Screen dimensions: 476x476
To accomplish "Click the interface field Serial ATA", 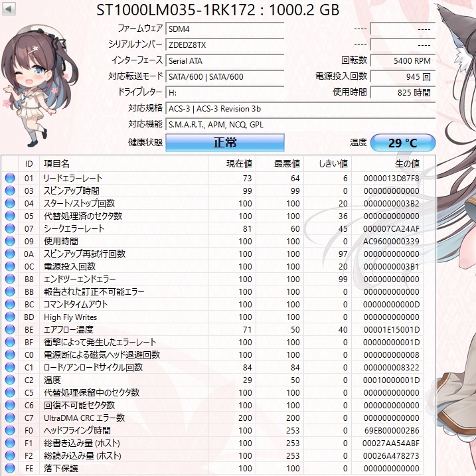I will click(x=225, y=60).
